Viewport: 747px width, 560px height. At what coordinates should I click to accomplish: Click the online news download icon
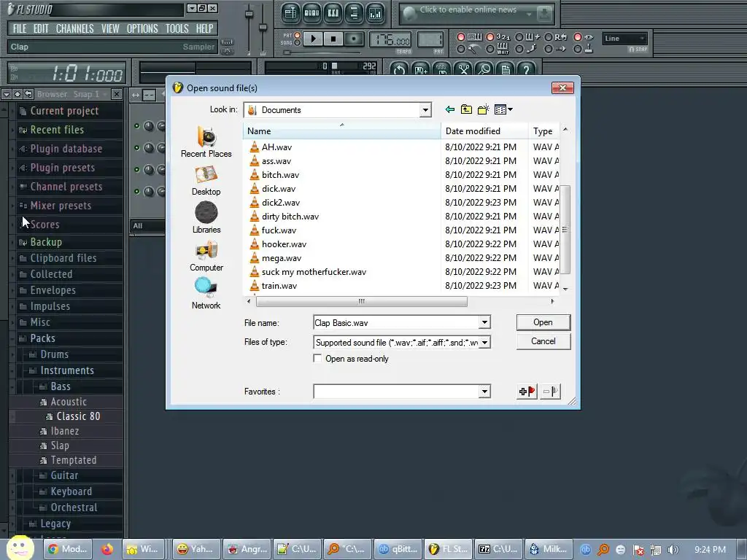[x=544, y=14]
